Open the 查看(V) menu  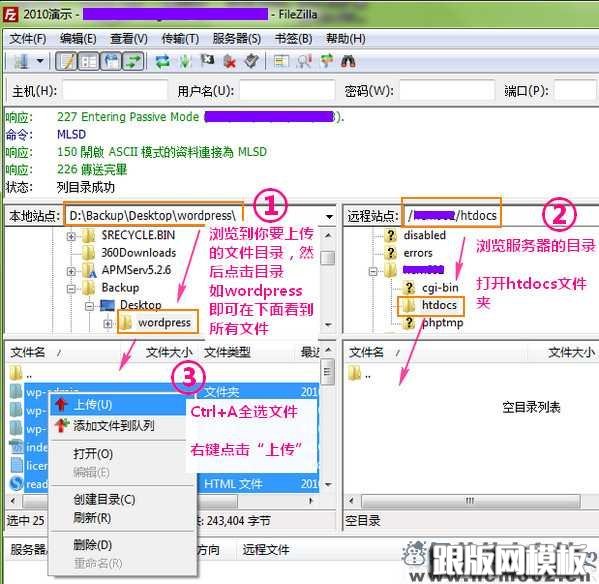129,39
